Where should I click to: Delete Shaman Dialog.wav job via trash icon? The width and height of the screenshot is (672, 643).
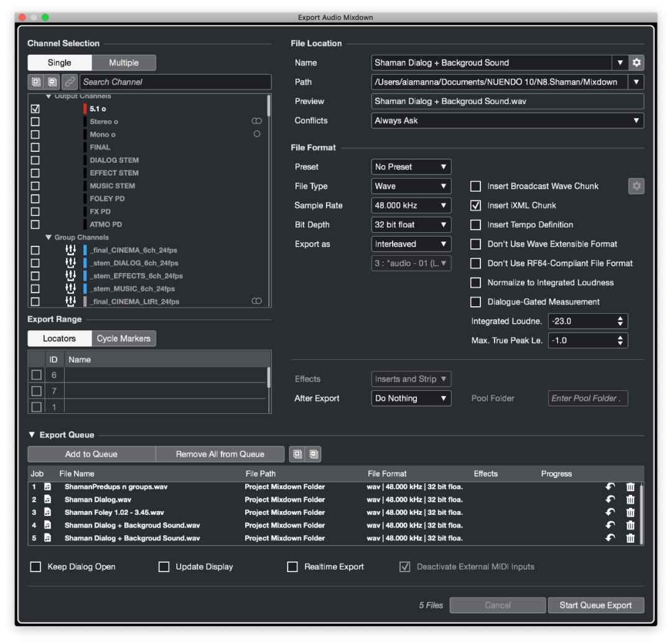pos(630,500)
